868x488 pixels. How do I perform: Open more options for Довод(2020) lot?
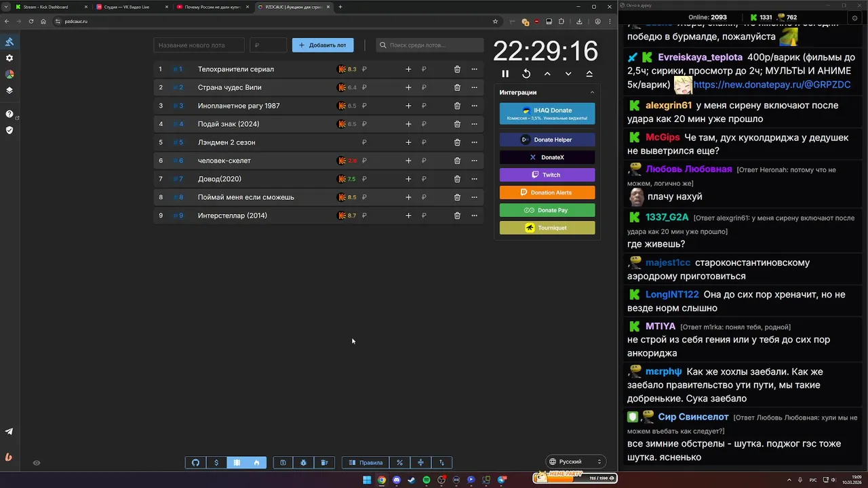[x=474, y=179]
